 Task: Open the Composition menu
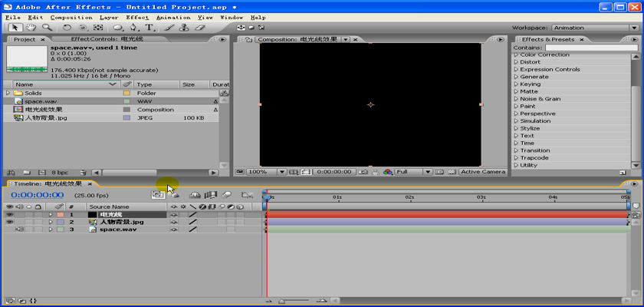pos(71,17)
